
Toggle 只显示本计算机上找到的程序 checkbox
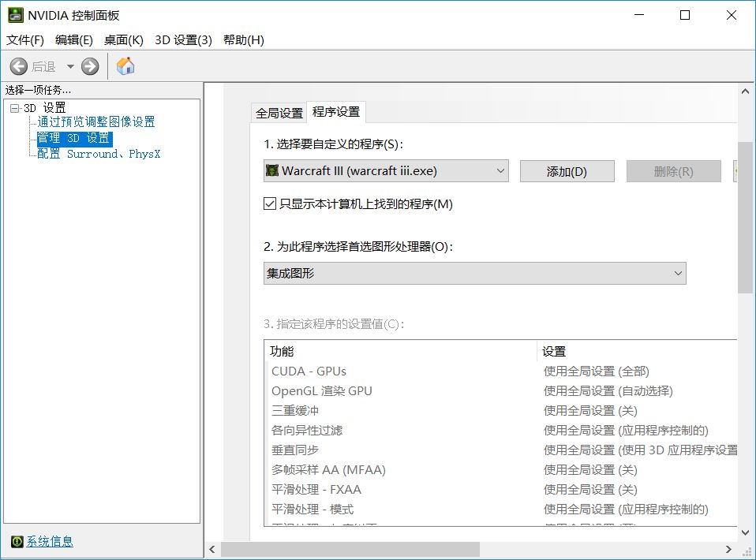point(270,203)
